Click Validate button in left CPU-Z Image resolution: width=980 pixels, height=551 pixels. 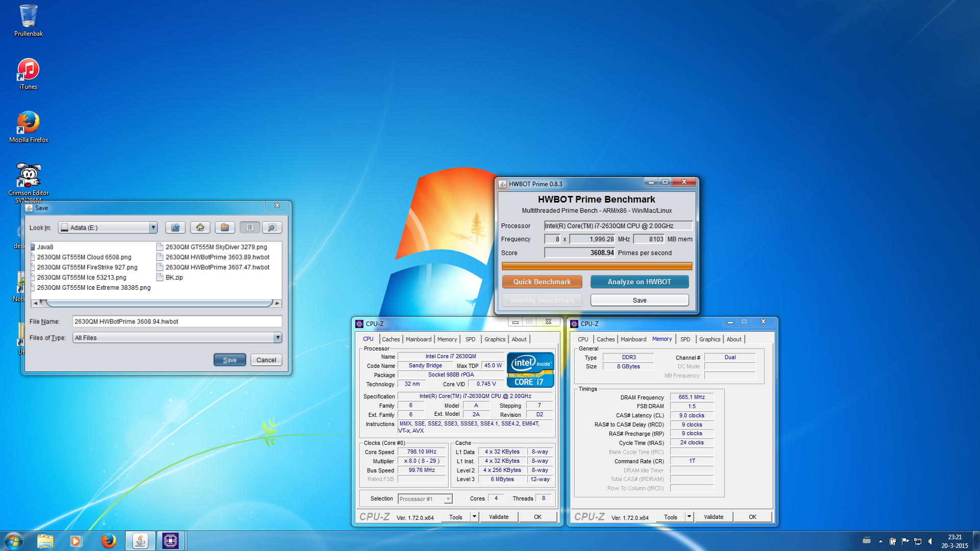click(499, 517)
